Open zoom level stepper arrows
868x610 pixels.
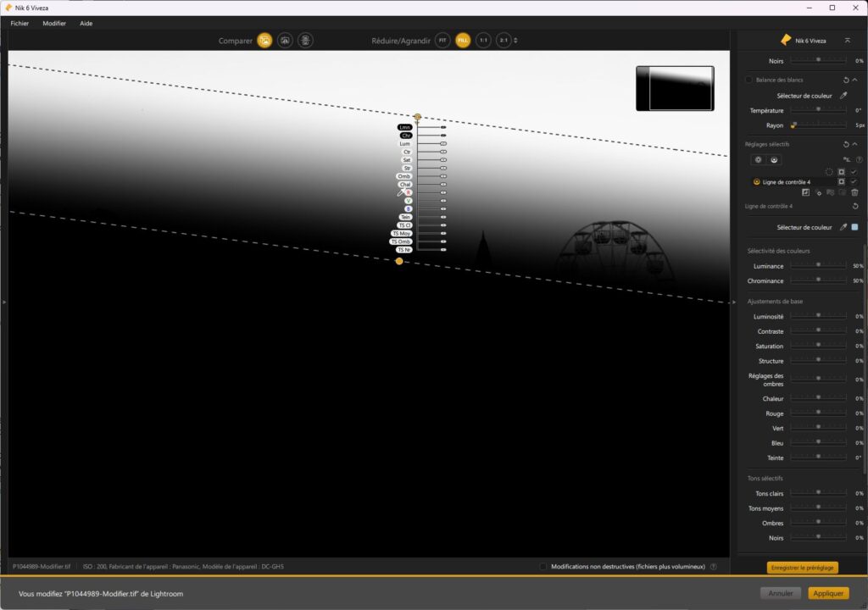(x=515, y=41)
